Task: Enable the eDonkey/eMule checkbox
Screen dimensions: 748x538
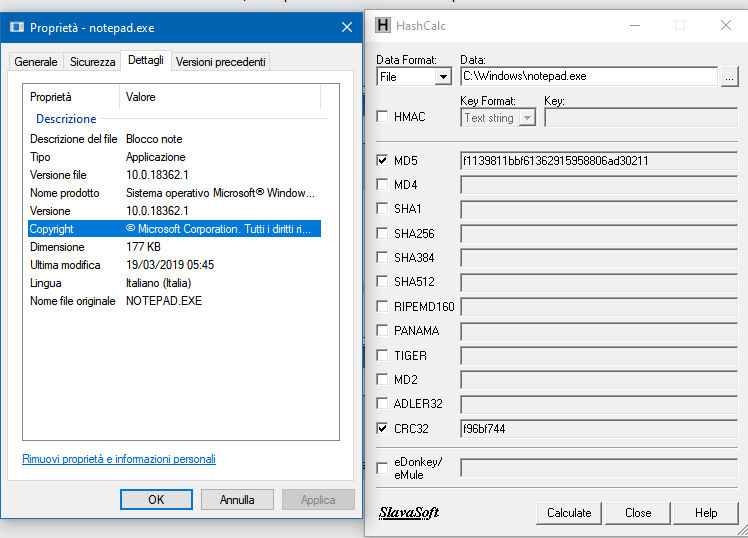Action: (x=382, y=468)
